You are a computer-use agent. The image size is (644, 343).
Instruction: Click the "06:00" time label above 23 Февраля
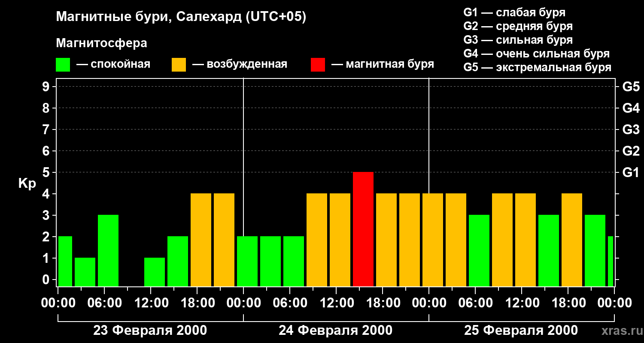[104, 303]
